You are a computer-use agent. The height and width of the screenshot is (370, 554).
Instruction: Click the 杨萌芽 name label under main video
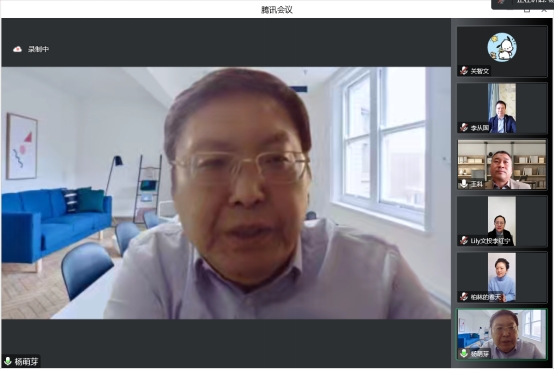coord(26,362)
